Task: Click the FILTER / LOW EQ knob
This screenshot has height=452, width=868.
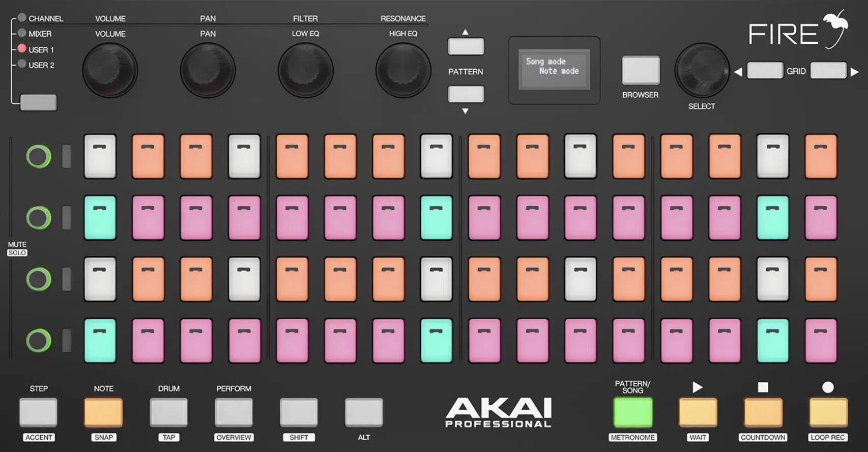Action: click(305, 70)
